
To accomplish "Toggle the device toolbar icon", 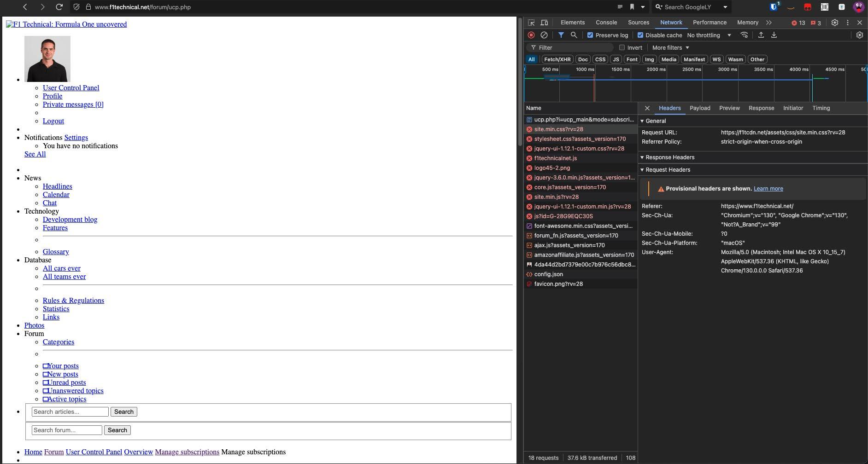I will [x=544, y=23].
